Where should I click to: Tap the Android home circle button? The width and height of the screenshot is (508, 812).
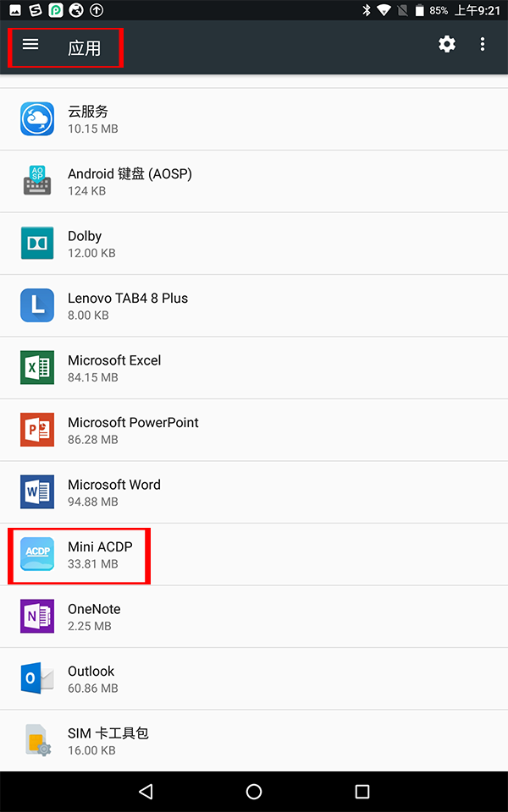[x=254, y=792]
